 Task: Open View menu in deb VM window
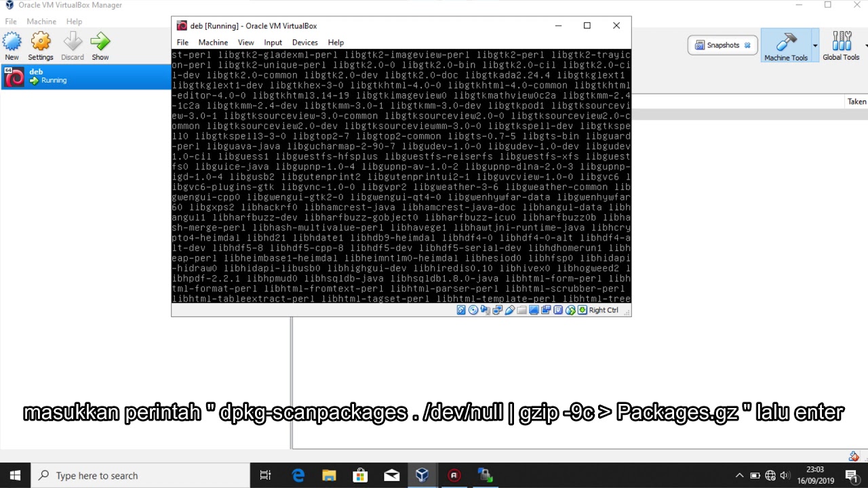pos(246,42)
